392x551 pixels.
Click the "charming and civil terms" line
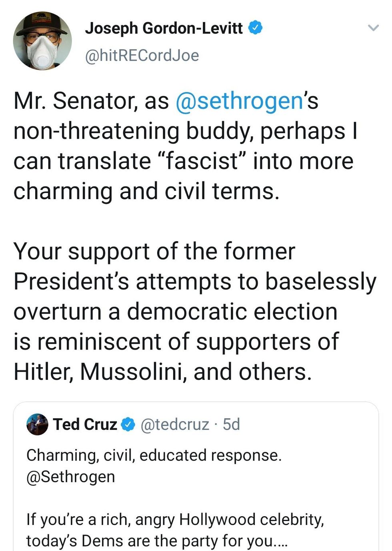click(146, 191)
